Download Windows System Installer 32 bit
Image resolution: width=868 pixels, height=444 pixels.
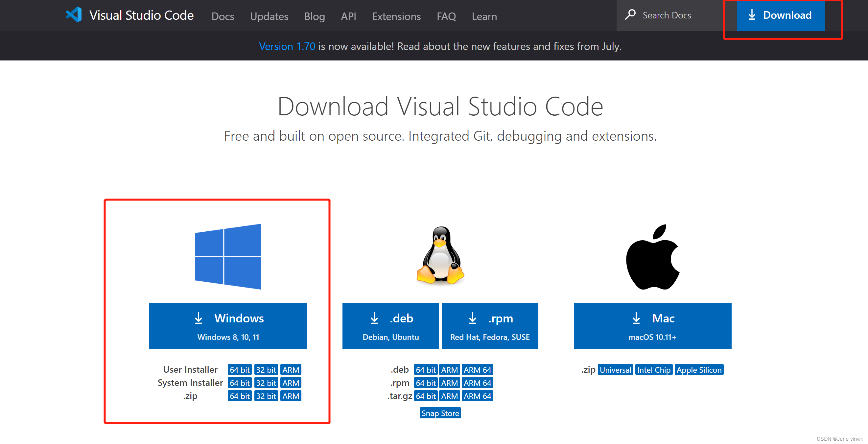(266, 383)
